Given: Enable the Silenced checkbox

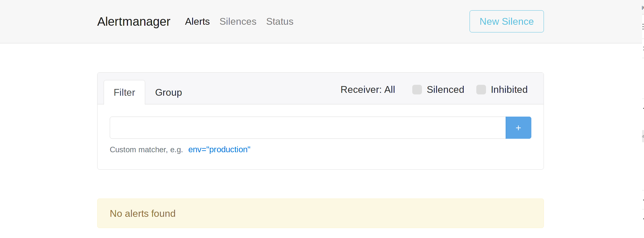Looking at the screenshot, I should [x=417, y=90].
